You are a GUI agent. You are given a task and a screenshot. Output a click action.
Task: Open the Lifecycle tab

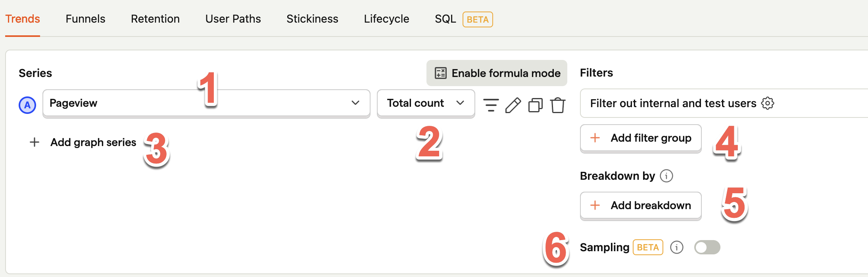click(386, 19)
